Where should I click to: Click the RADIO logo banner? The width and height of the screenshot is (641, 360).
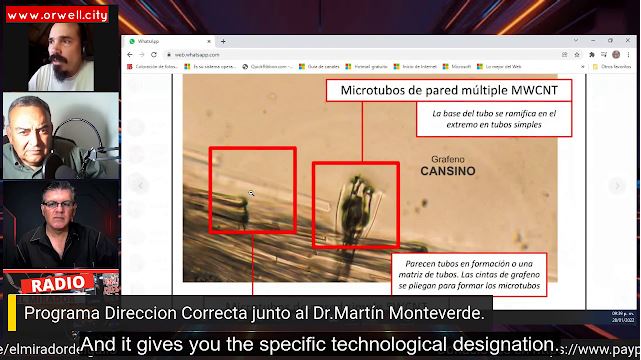pyautogui.click(x=58, y=284)
